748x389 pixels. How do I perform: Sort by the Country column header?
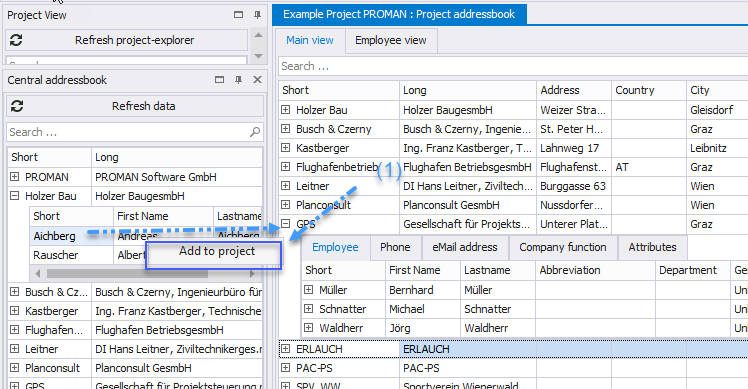[649, 90]
